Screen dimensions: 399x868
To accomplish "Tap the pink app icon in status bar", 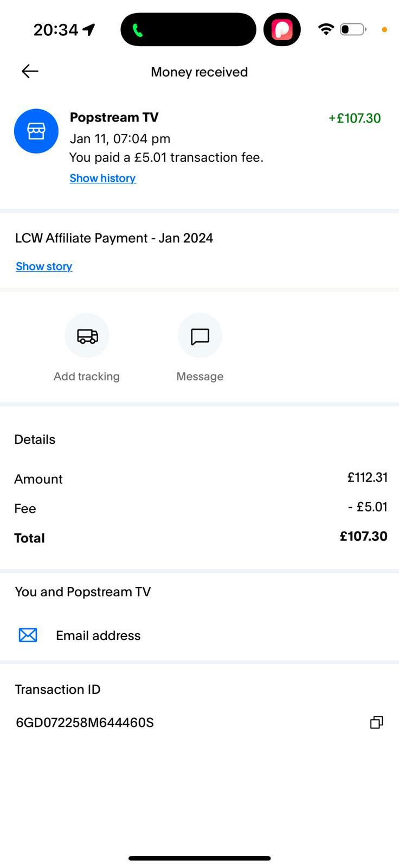I will click(282, 30).
